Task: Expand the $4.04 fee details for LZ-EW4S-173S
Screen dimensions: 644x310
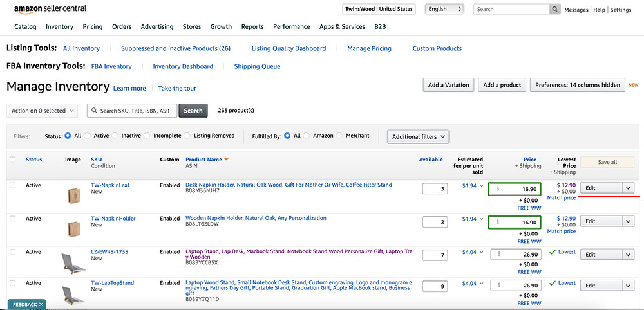Action: [482, 253]
